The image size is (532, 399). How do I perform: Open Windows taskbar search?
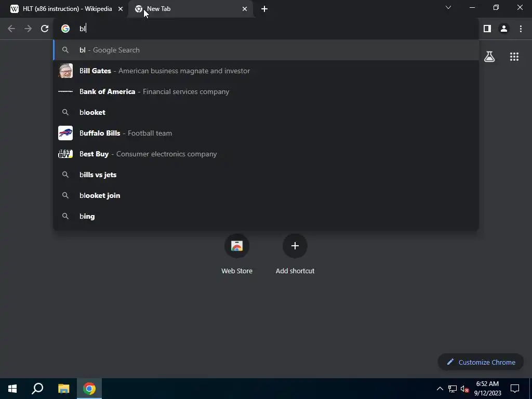pos(37,389)
